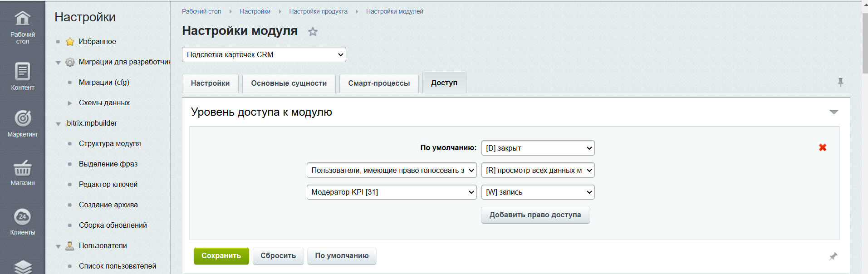Click the Сохранить button
Screen dimensions: 868x274
coord(221,256)
